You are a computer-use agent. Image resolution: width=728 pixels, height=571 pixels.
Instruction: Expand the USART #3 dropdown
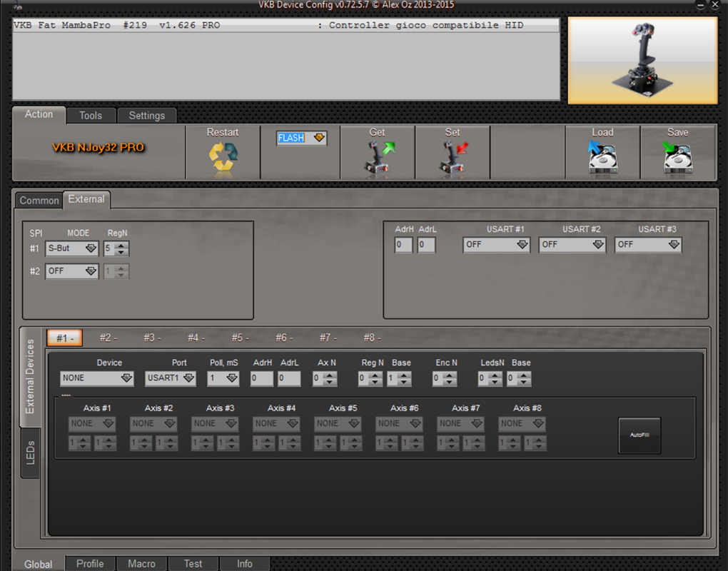click(x=647, y=245)
